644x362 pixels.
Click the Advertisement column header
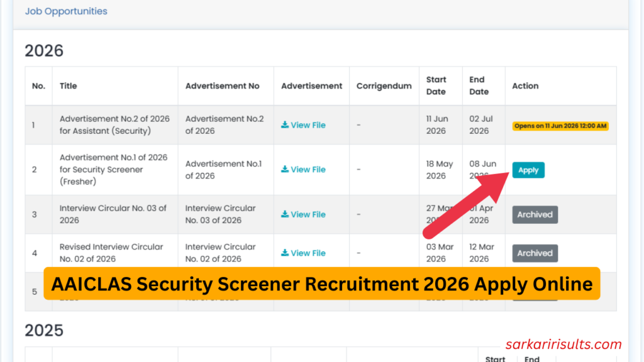click(x=311, y=85)
